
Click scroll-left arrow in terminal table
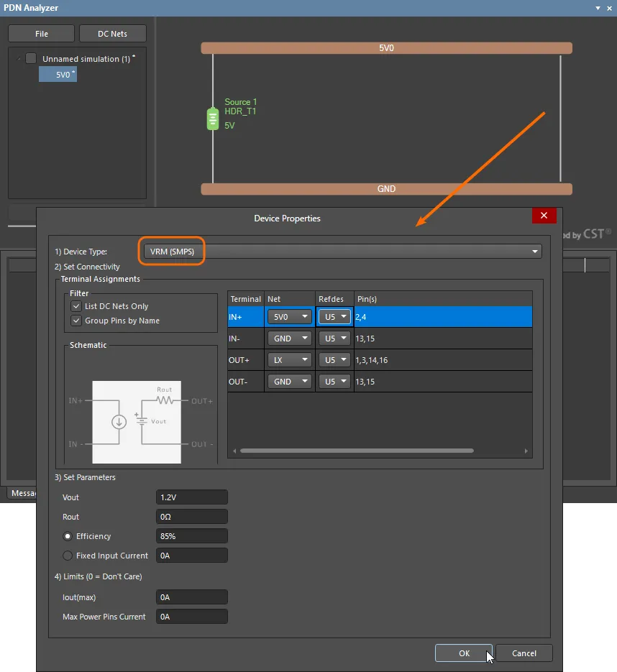pos(234,451)
